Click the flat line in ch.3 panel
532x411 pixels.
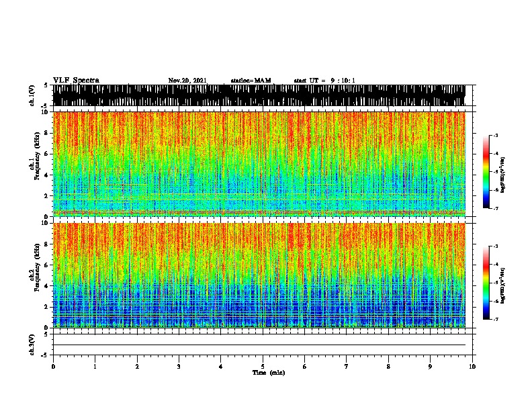[x=259, y=345]
